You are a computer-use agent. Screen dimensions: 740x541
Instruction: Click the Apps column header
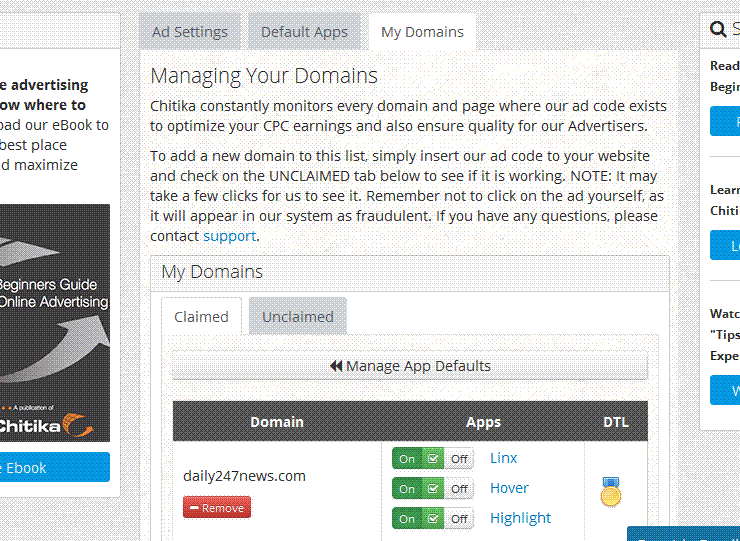[483, 422]
